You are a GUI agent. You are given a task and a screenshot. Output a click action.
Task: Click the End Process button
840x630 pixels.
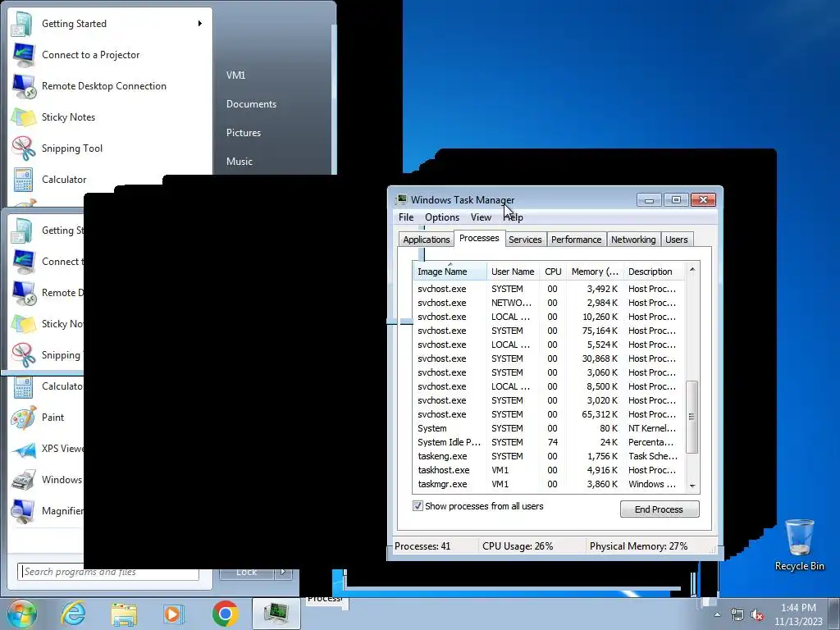tap(660, 509)
